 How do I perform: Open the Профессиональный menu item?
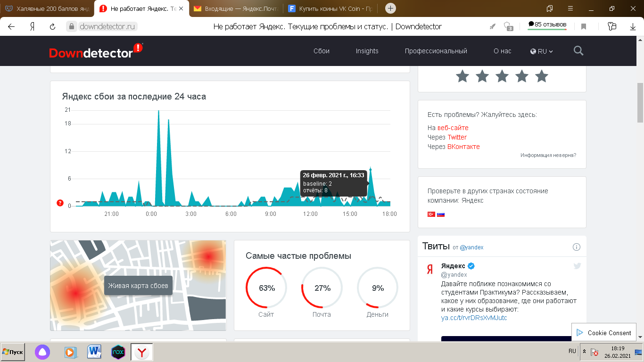pos(436,51)
